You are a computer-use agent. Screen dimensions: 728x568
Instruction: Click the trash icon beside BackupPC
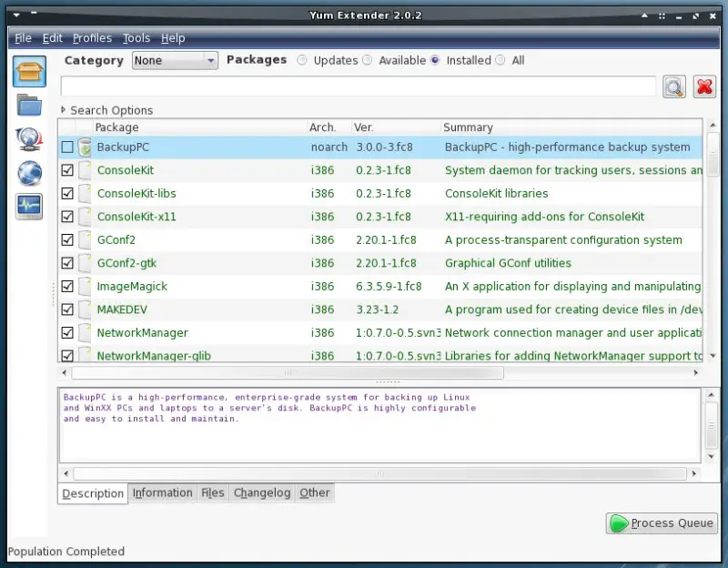pos(85,147)
